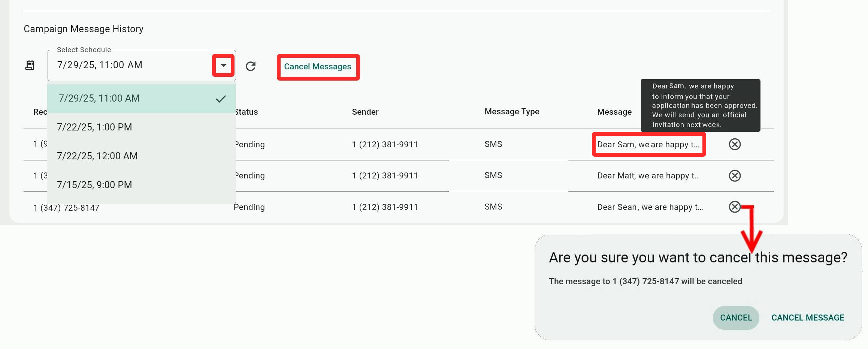Click the Sender column header
The width and height of the screenshot is (868, 349).
click(365, 112)
